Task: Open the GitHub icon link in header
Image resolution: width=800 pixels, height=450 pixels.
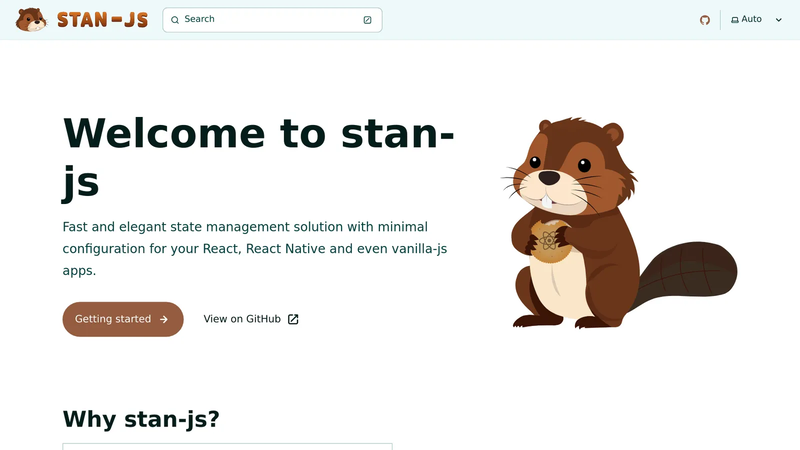Action: (x=705, y=20)
